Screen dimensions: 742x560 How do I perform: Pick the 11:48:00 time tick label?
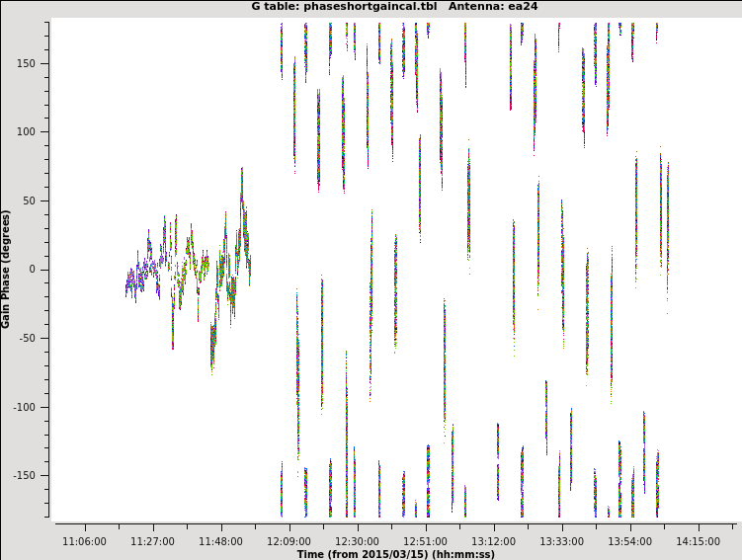tap(220, 541)
